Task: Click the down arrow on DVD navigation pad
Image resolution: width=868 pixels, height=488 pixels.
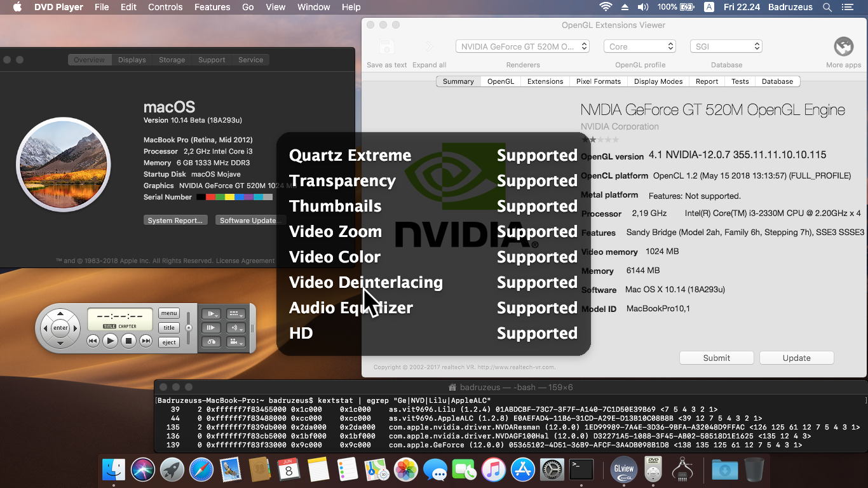Action: 60,343
